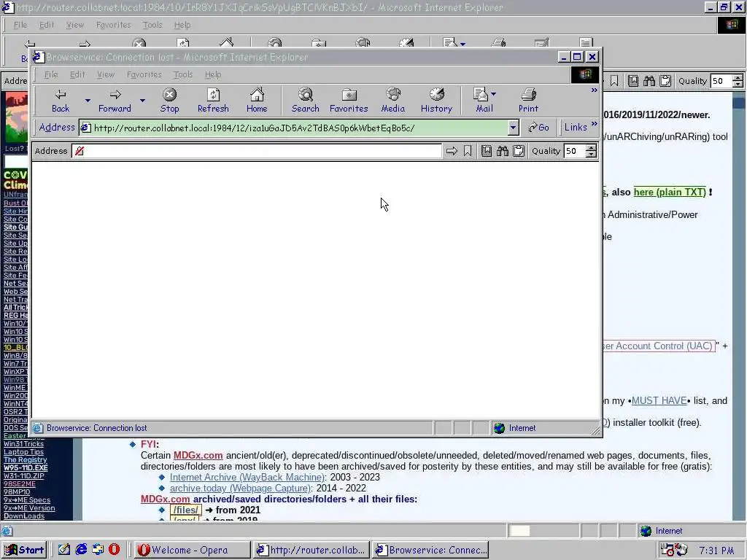The image size is (747, 560).
Task: Click W95-11D.EXE sidebar link
Action: click(26, 467)
